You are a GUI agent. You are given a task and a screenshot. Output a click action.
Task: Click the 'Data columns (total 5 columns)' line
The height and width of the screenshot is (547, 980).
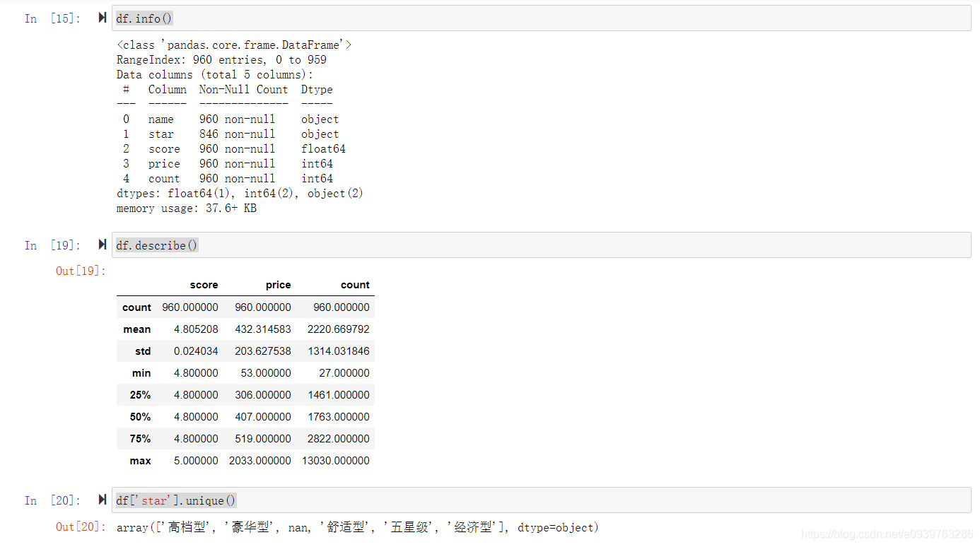[x=215, y=75]
